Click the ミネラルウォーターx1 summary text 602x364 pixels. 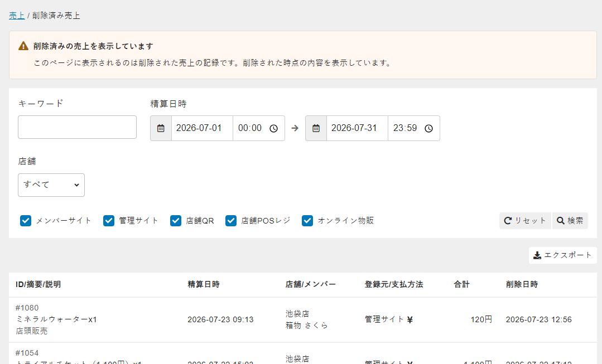pos(56,319)
